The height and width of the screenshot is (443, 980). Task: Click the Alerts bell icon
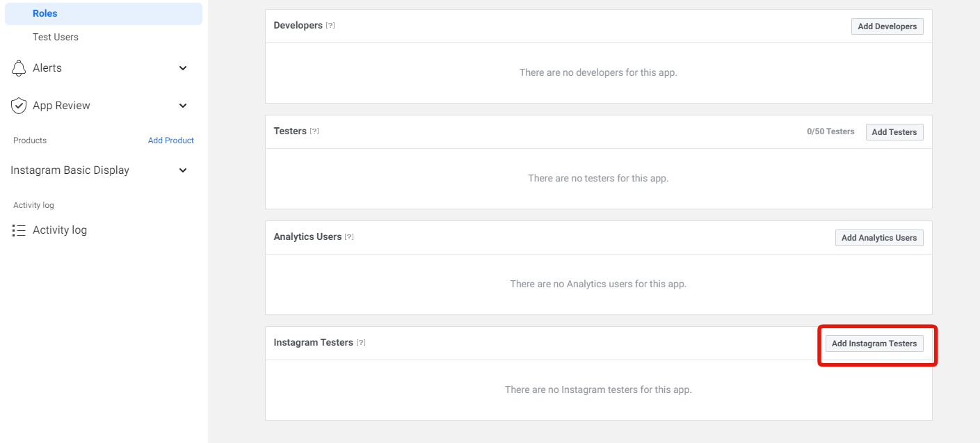tap(19, 67)
